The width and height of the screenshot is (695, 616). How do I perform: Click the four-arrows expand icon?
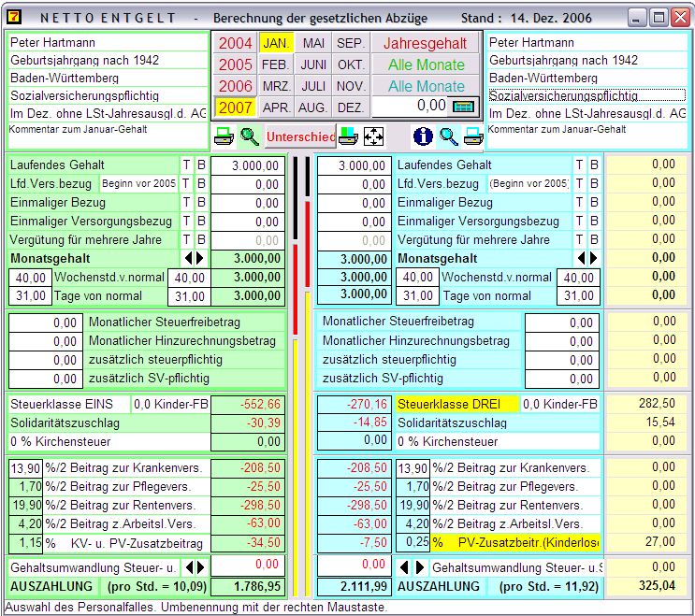coord(373,136)
